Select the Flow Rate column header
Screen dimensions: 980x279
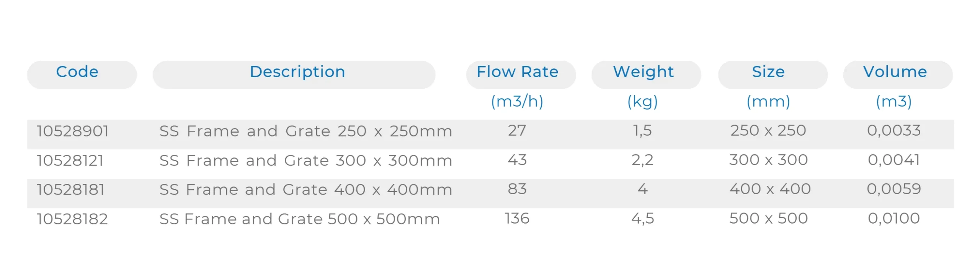click(517, 72)
